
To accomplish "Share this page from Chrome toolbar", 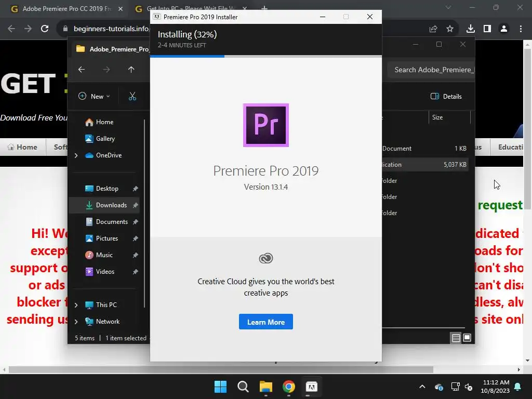I will [x=433, y=29].
